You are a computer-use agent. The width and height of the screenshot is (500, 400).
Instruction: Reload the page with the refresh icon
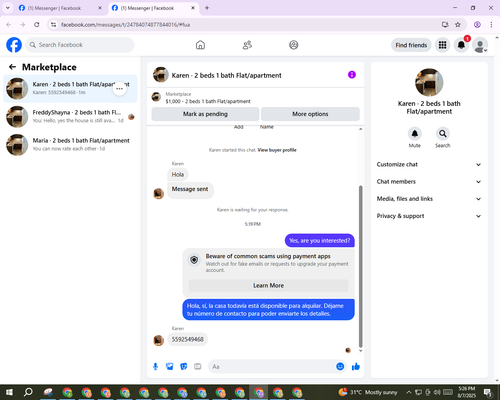tap(37, 25)
